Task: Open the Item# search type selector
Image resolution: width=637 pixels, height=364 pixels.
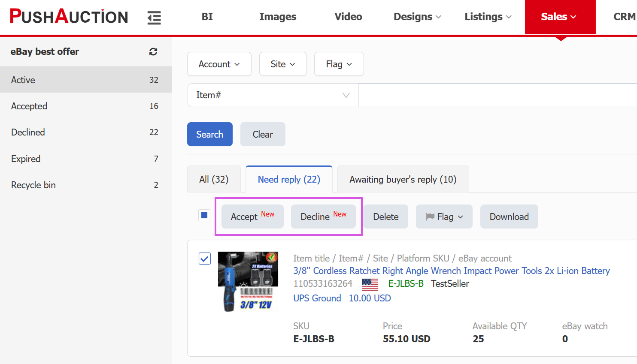Action: pos(273,95)
